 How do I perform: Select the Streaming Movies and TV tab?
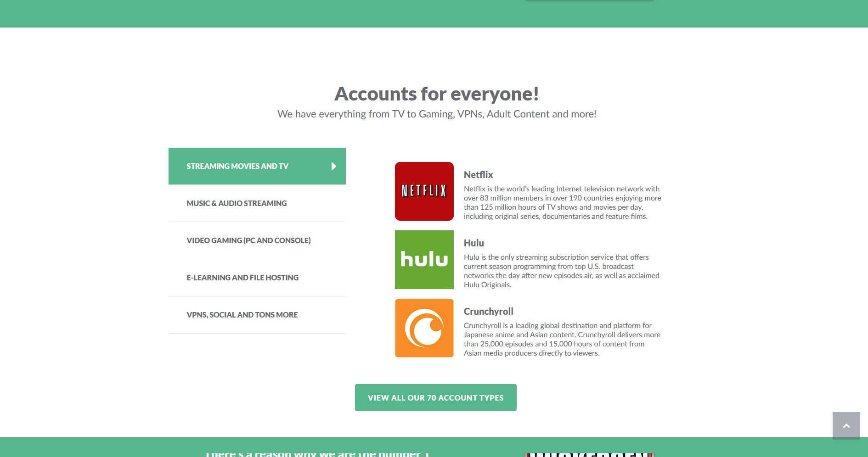257,166
